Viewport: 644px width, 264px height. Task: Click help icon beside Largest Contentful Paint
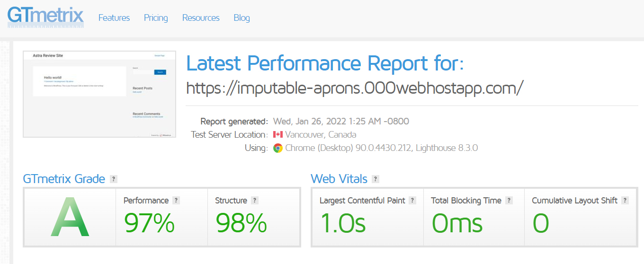(x=412, y=201)
